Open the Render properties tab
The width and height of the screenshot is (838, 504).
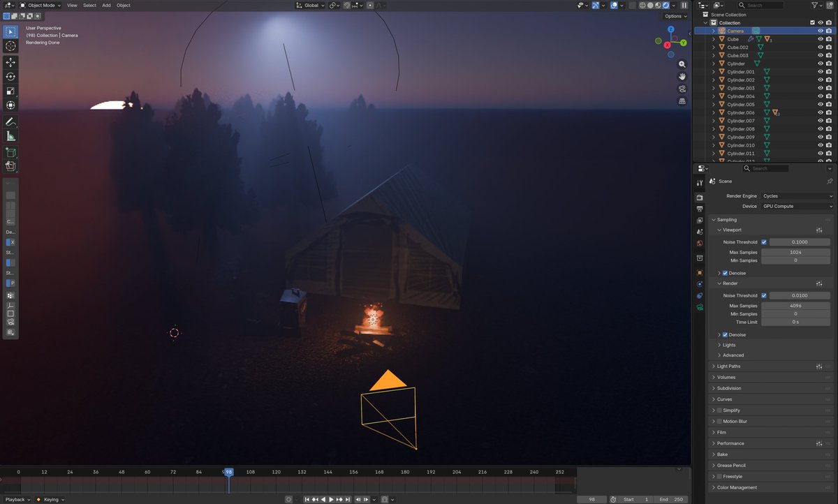(700, 198)
